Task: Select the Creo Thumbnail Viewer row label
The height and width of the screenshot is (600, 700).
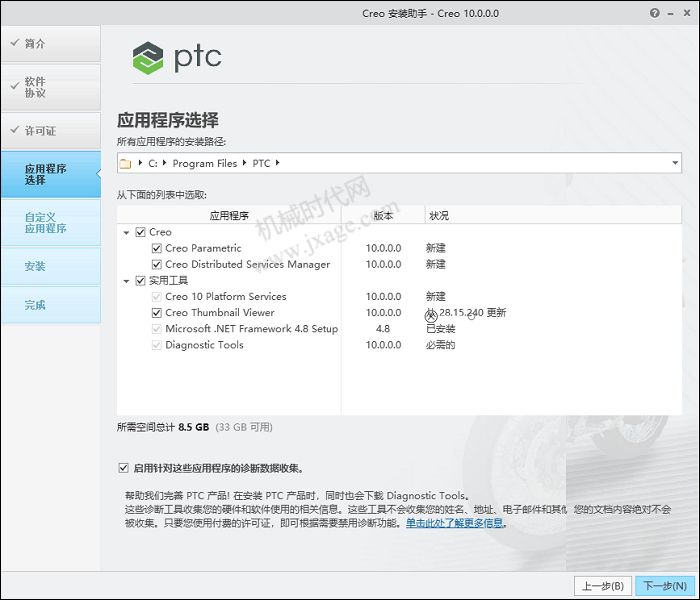Action: pos(220,312)
